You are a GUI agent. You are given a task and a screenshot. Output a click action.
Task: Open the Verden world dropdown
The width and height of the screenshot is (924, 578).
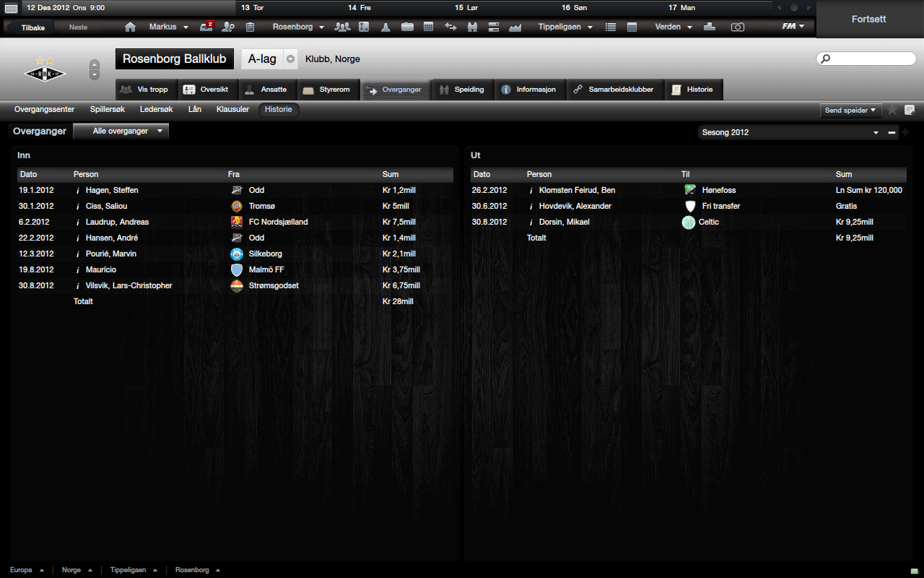tap(673, 27)
